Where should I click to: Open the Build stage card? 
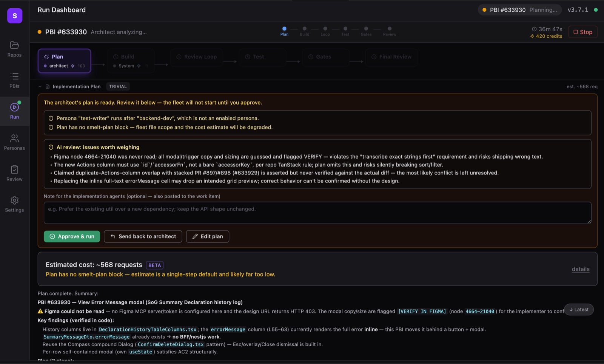[x=131, y=60]
